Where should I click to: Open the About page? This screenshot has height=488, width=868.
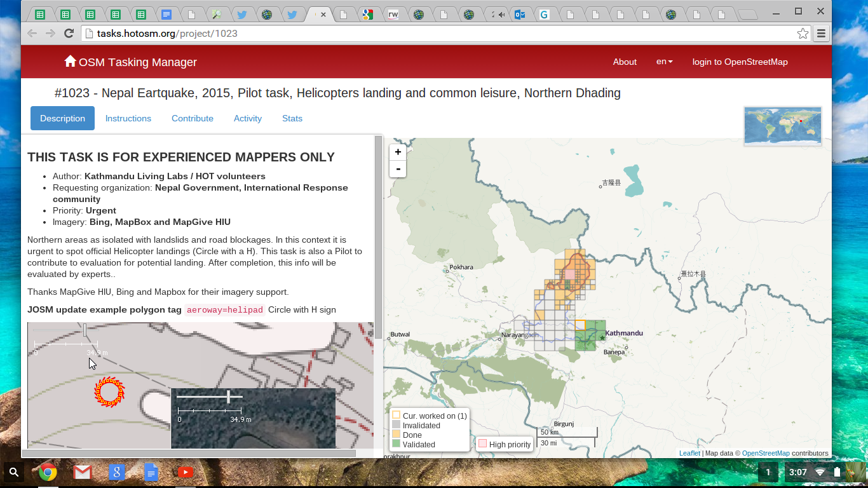(x=625, y=62)
